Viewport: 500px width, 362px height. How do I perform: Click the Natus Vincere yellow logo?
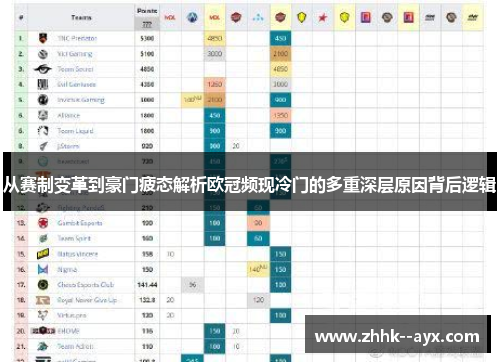[x=43, y=254]
